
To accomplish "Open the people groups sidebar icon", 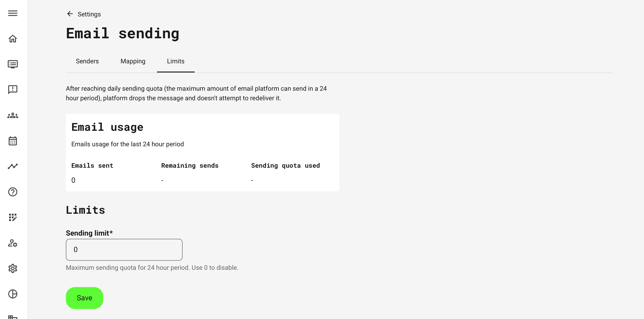I will (13, 116).
